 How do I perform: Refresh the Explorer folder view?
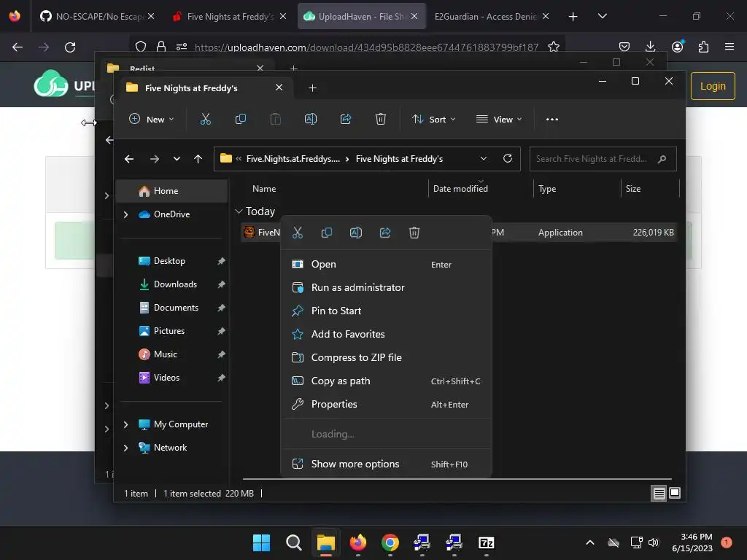(508, 158)
